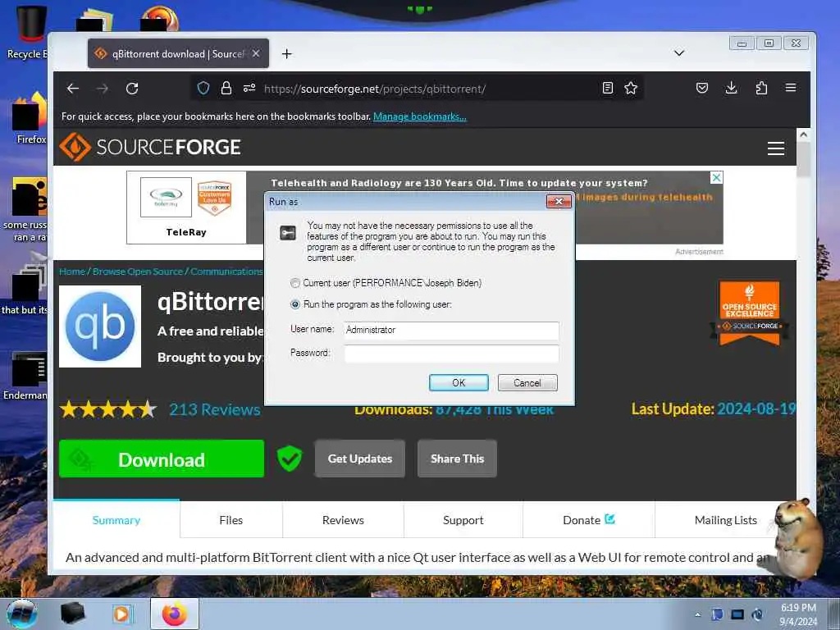This screenshot has width=840, height=630.
Task: Click the Open Source Excellence badge
Action: 750,313
